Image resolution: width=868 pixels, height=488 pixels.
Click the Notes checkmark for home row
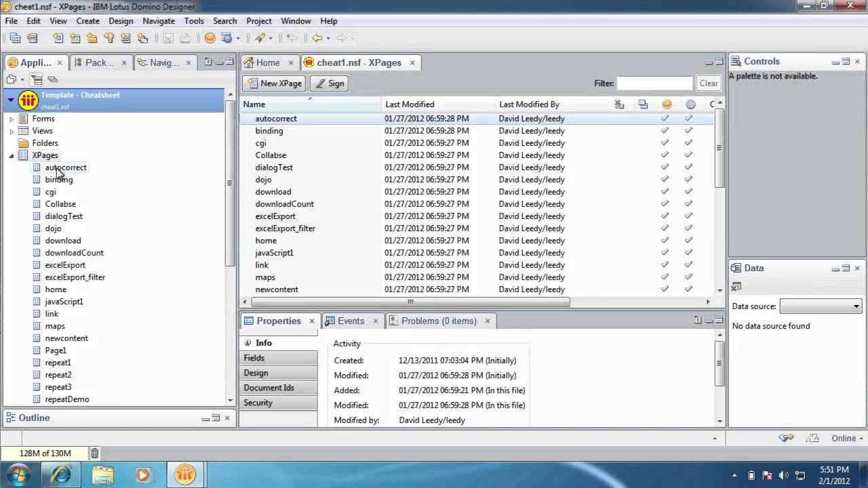point(665,241)
